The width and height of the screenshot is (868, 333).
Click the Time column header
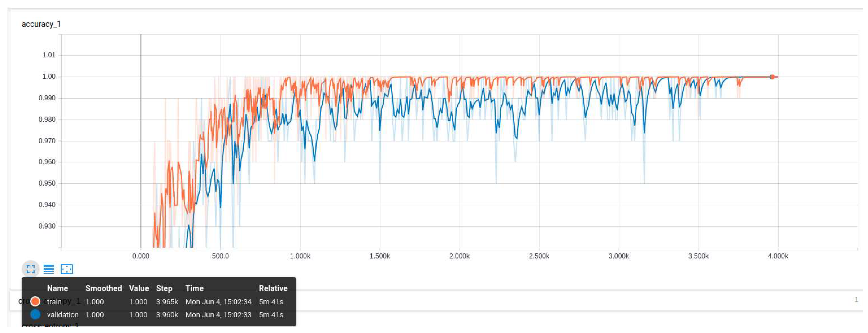click(x=194, y=288)
